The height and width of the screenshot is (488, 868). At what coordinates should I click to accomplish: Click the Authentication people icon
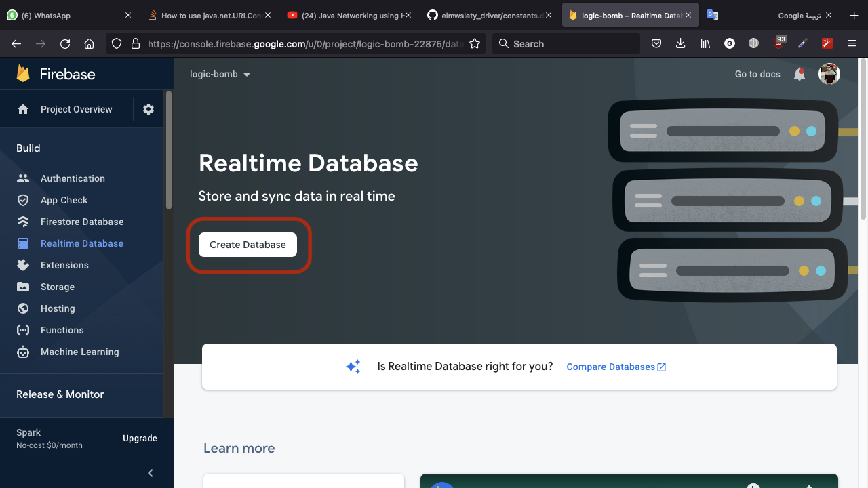pyautogui.click(x=23, y=178)
